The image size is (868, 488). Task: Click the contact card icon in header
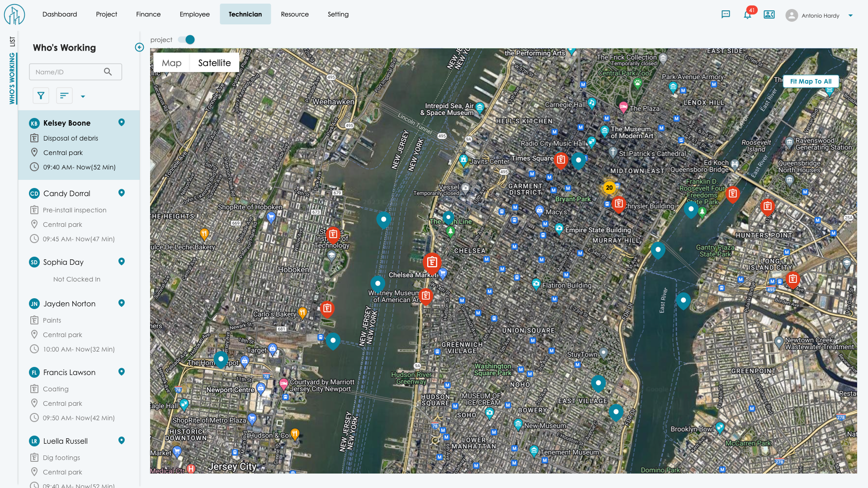(769, 14)
